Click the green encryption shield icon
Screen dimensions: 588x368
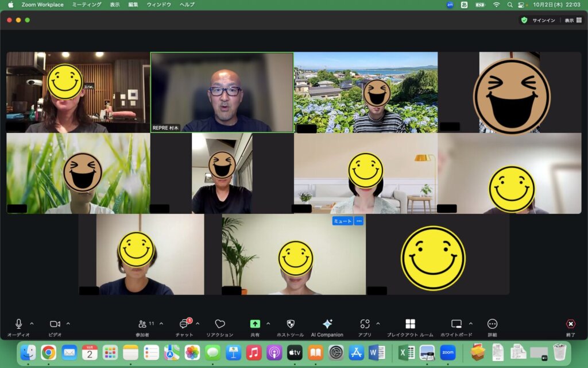pos(524,20)
